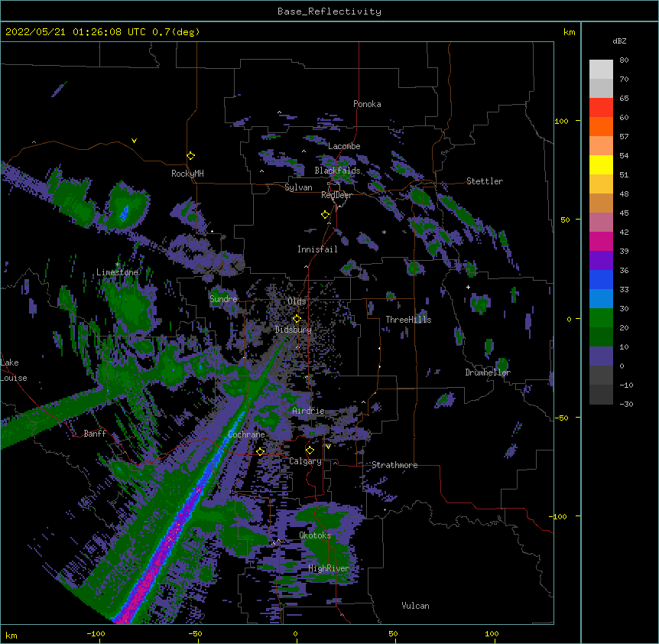Click the Cochrane city label

246,434
